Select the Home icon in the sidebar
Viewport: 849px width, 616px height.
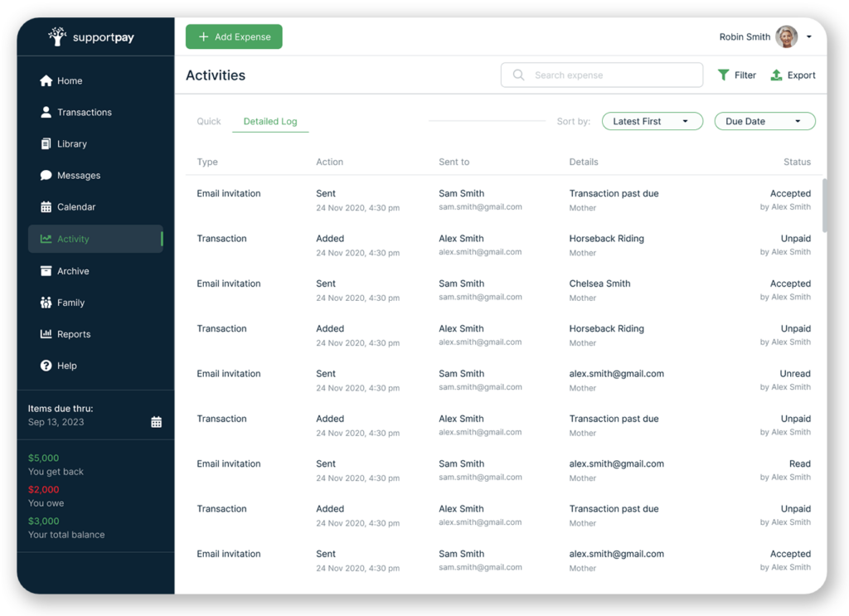[46, 80]
